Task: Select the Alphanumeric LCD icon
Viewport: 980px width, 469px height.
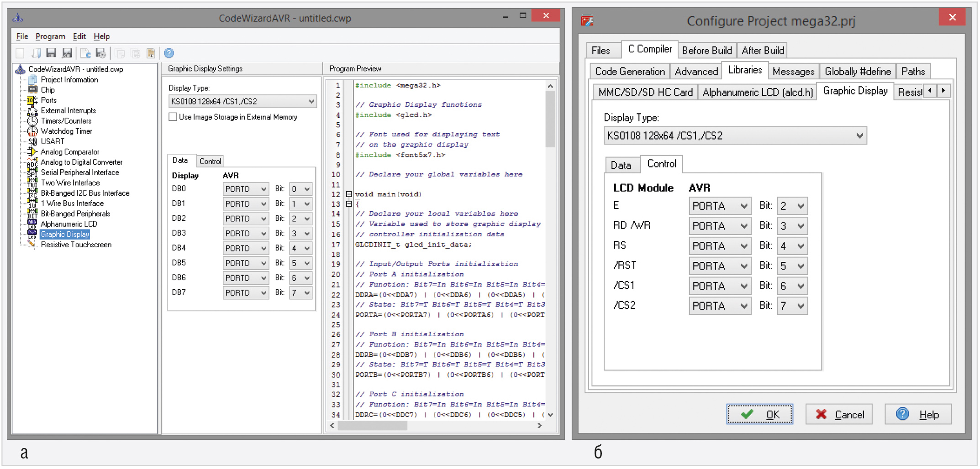Action: pos(32,224)
